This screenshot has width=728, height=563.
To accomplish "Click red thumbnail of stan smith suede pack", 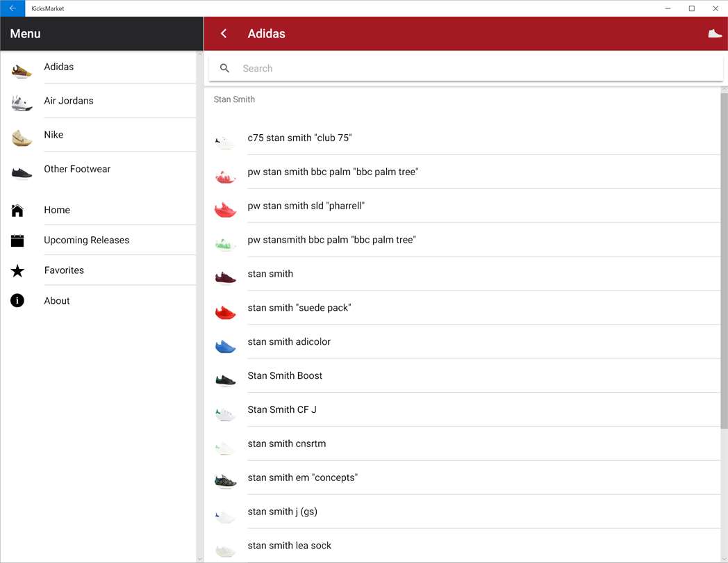I will (225, 312).
